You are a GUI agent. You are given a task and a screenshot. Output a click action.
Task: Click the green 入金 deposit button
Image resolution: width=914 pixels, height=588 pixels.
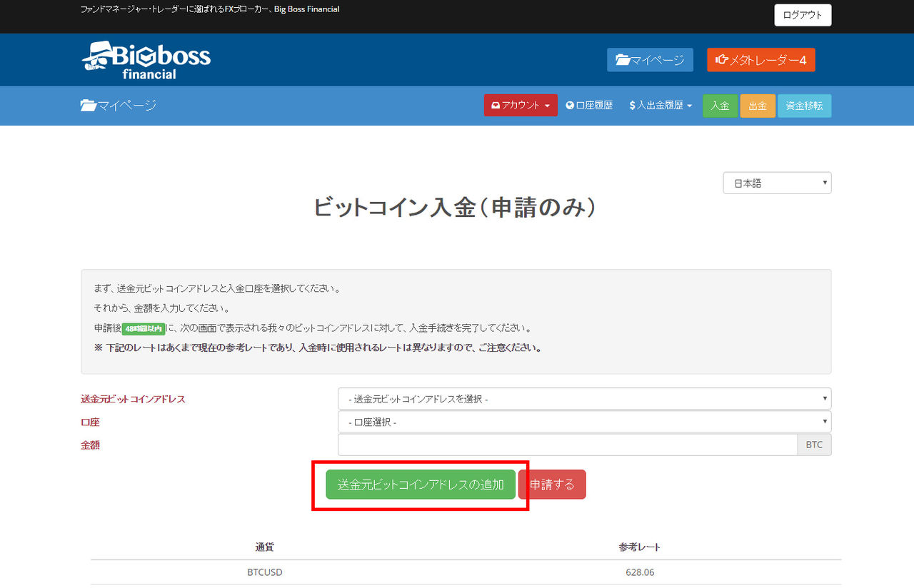pyautogui.click(x=720, y=106)
